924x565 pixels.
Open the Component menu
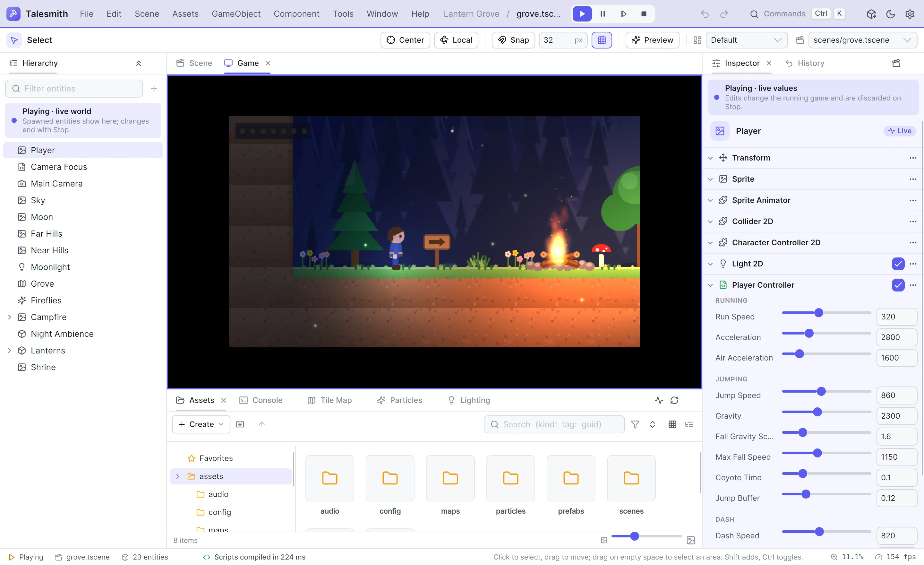296,14
